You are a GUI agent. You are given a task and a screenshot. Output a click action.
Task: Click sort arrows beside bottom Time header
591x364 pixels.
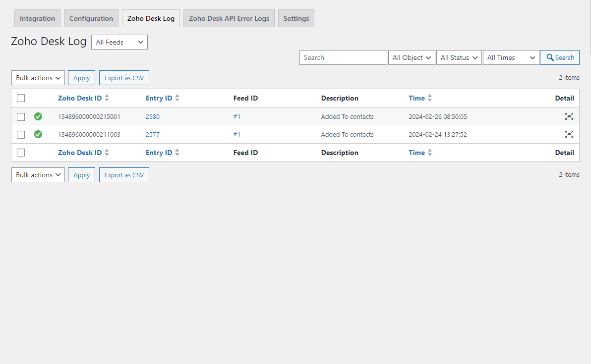click(x=430, y=153)
